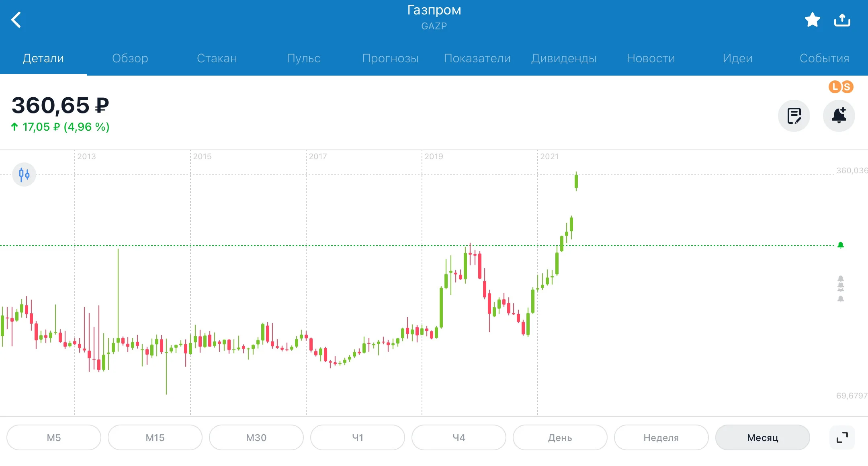Tap the current price 360,65 ₽
This screenshot has height=466, width=868.
[60, 105]
